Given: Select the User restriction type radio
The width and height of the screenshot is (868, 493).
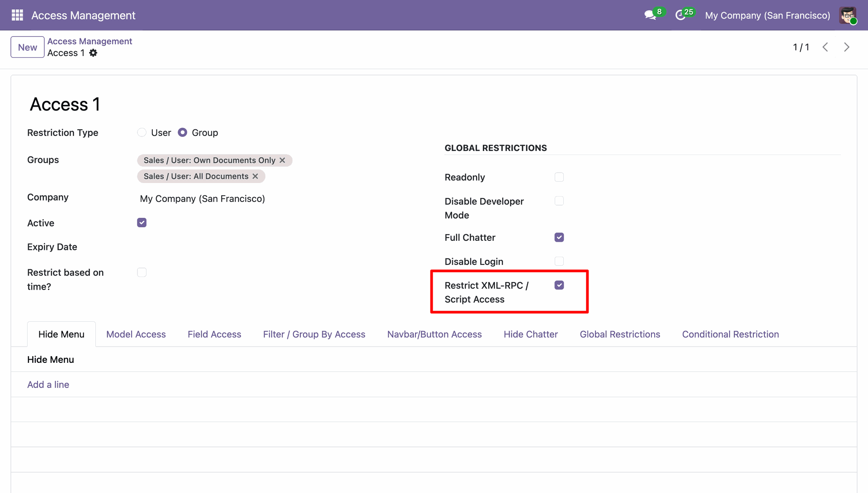Looking at the screenshot, I should (142, 132).
